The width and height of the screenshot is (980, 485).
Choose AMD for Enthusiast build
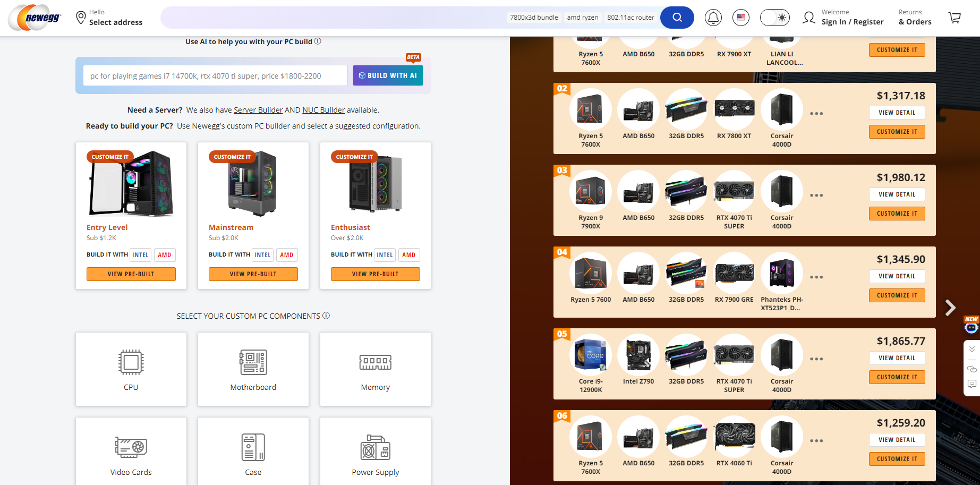pos(409,255)
